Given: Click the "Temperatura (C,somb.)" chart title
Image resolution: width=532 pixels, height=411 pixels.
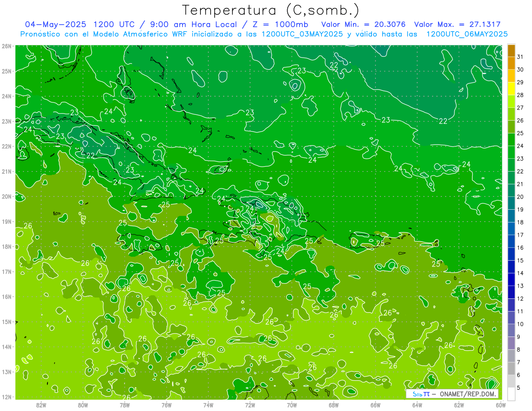Looking at the screenshot, I should click(270, 10).
